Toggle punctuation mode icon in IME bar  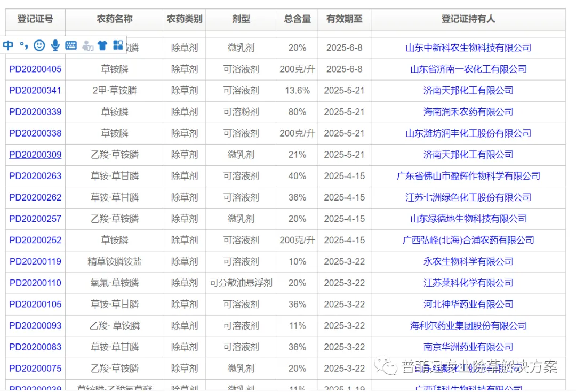click(x=24, y=45)
